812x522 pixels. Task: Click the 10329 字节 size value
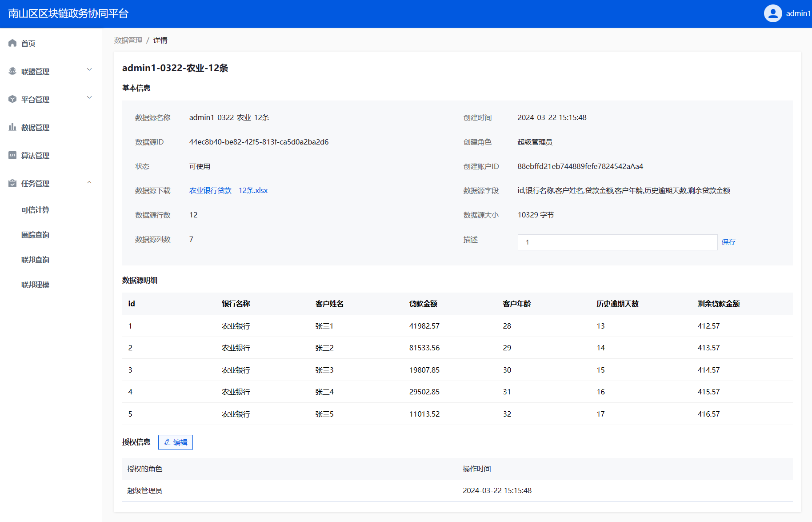coord(536,215)
